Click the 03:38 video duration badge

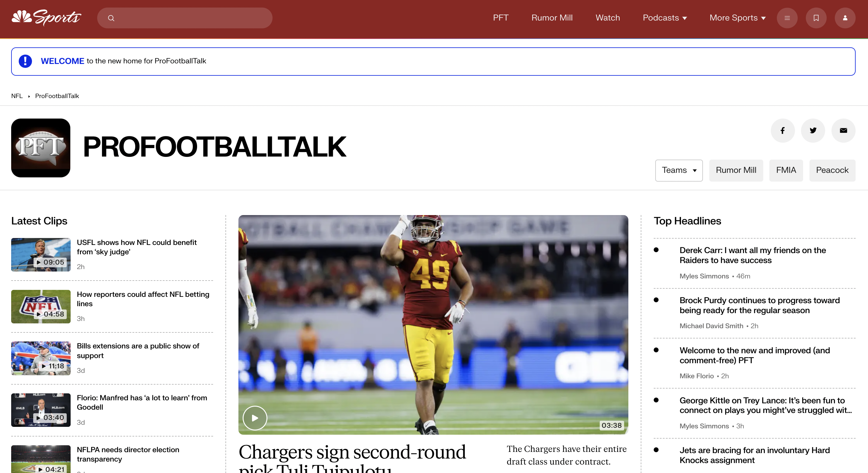611,426
